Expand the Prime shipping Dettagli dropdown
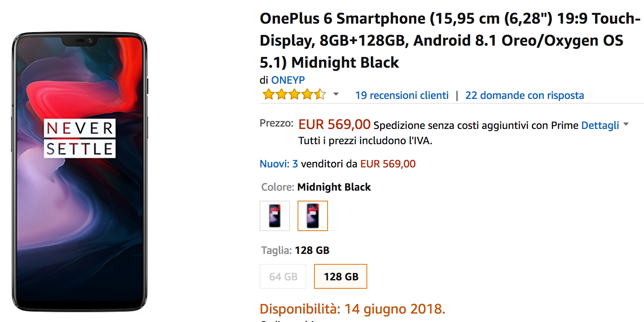 point(625,125)
